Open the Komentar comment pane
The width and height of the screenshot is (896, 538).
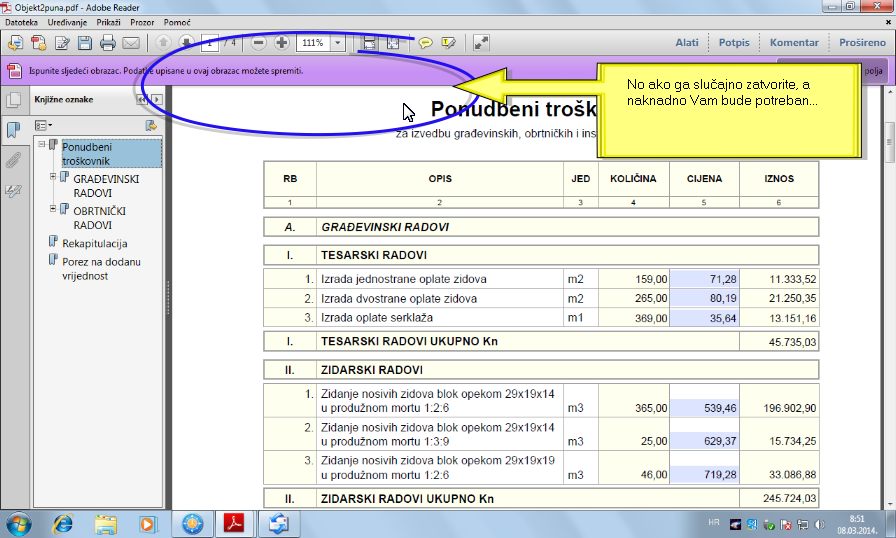click(794, 43)
